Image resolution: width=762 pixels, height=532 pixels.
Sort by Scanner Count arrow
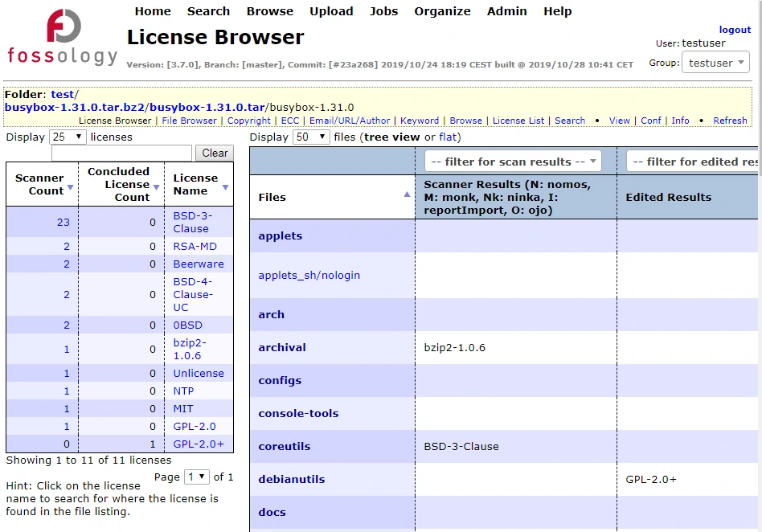tap(71, 187)
